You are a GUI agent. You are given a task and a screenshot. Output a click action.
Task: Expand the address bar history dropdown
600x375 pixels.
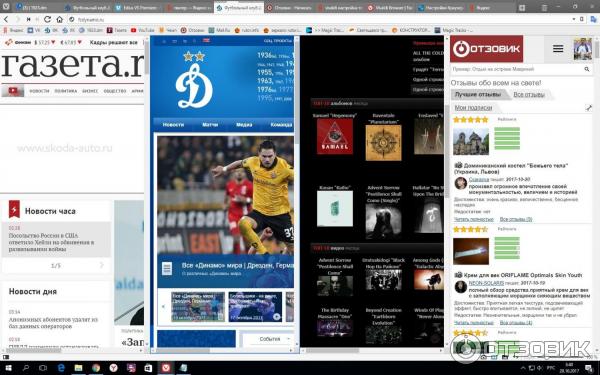coord(574,19)
